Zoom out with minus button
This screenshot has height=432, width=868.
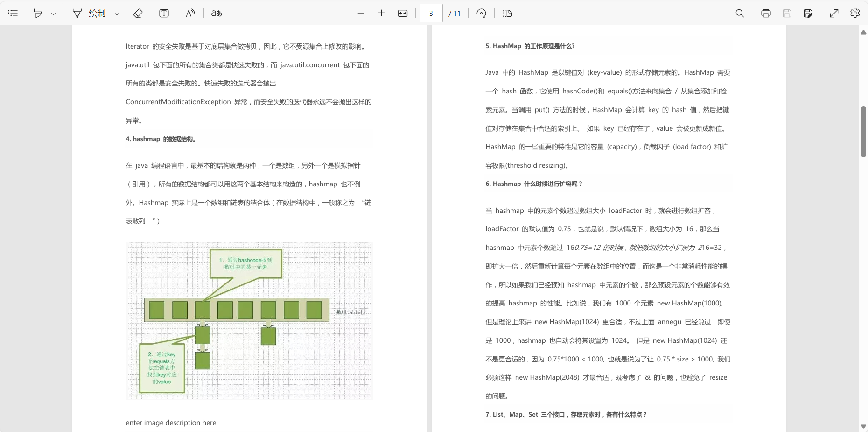(361, 13)
